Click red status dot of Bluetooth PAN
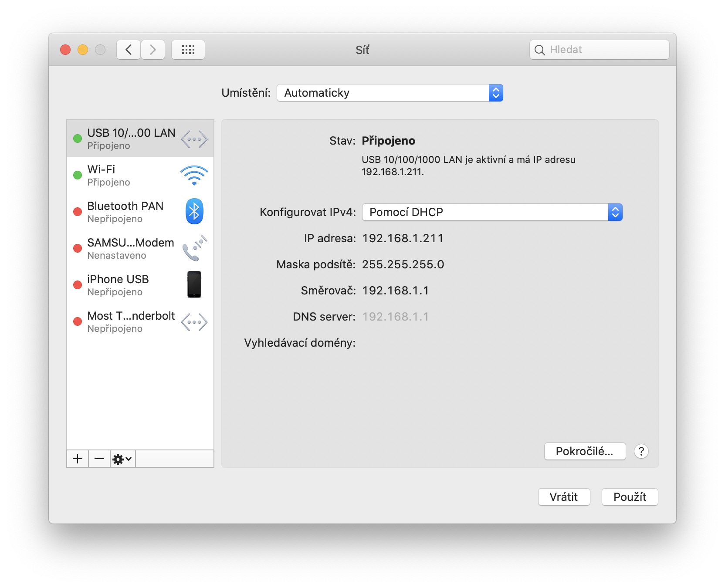This screenshot has height=588, width=725. tap(78, 212)
